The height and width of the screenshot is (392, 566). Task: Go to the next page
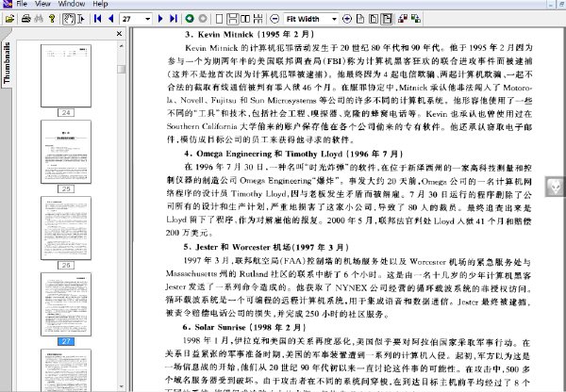coord(160,19)
